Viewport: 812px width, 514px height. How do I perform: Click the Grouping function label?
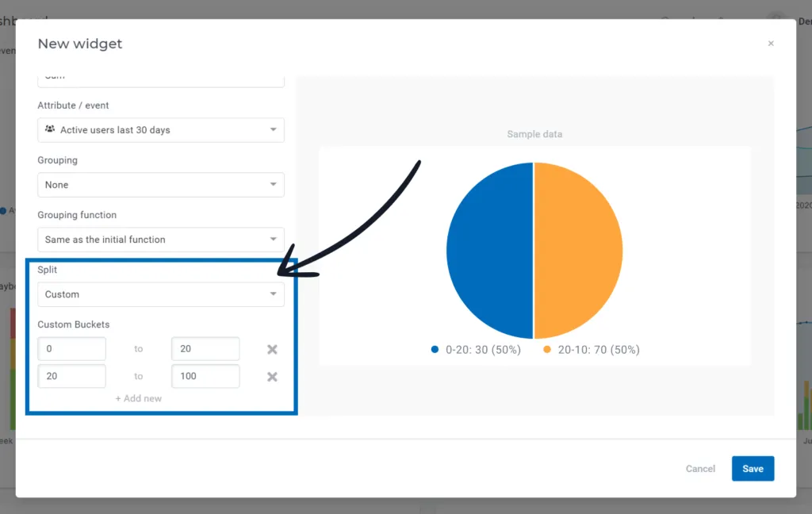[x=77, y=215]
